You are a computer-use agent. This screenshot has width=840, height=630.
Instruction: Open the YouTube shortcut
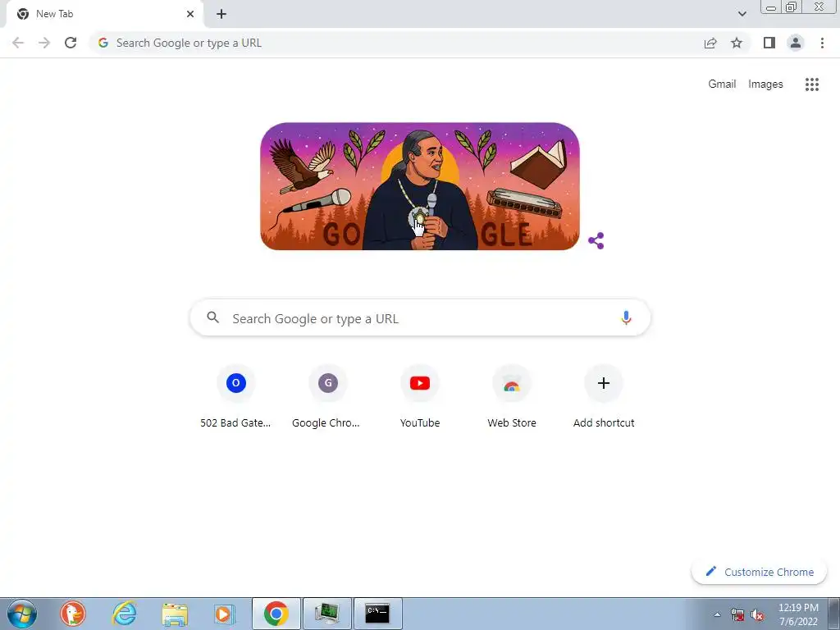(x=420, y=397)
